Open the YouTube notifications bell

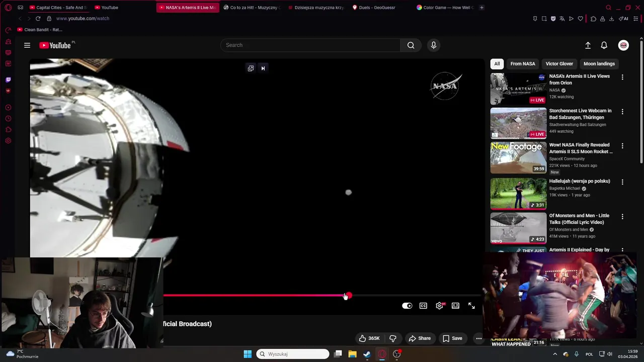(604, 45)
